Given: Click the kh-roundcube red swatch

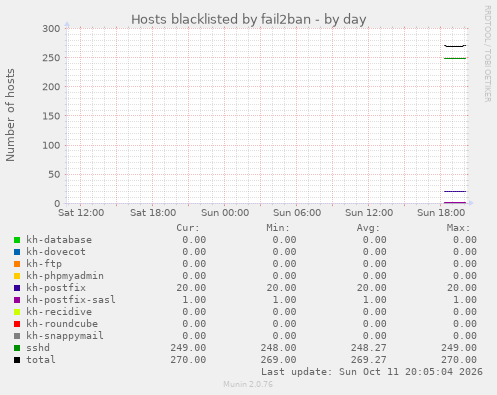Looking at the screenshot, I should (x=17, y=324).
